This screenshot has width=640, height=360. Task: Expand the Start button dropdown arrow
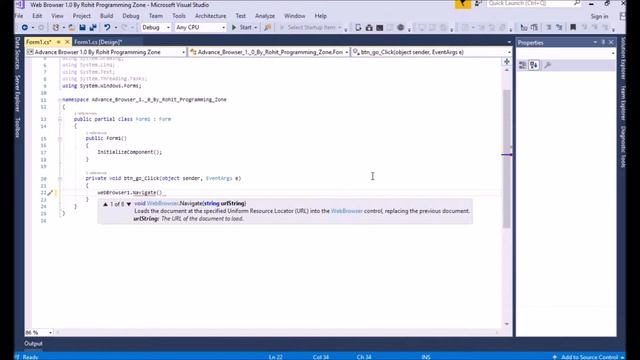click(x=256, y=27)
